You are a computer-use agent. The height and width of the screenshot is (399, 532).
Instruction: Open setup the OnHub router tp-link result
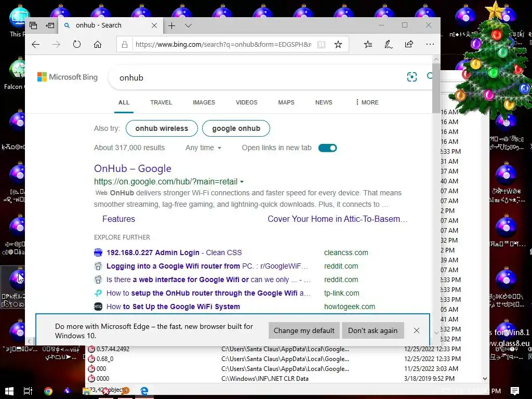pyautogui.click(x=208, y=293)
